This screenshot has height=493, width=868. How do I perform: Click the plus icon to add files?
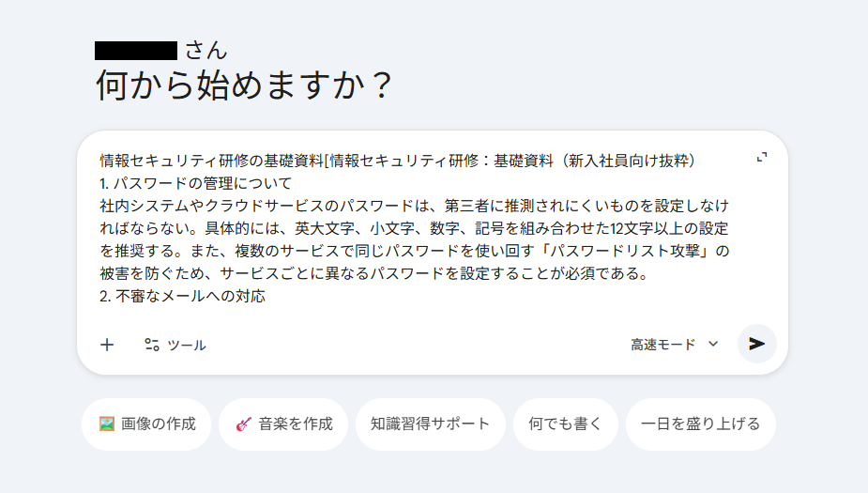(107, 345)
